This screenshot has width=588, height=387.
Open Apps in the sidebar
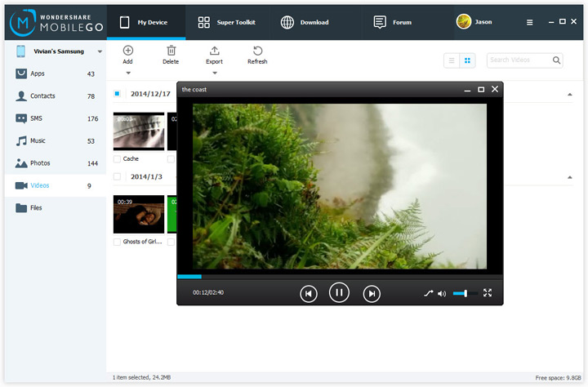tap(56, 73)
